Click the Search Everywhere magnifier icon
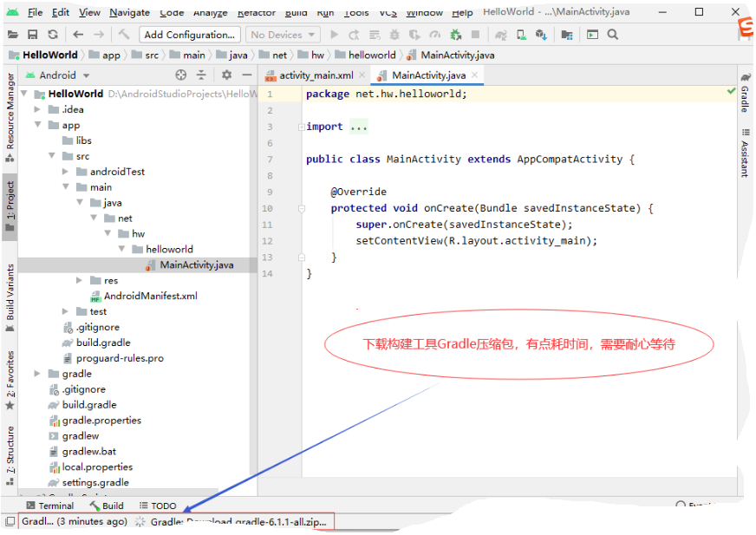This screenshot has width=756, height=535. click(x=613, y=35)
